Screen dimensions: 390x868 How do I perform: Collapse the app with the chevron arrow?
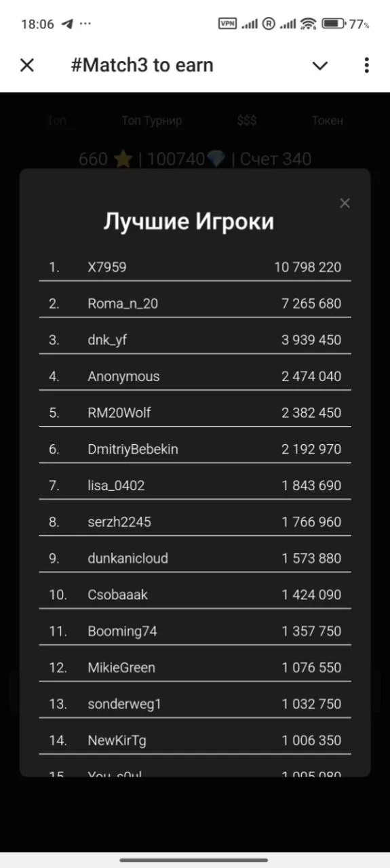click(319, 66)
